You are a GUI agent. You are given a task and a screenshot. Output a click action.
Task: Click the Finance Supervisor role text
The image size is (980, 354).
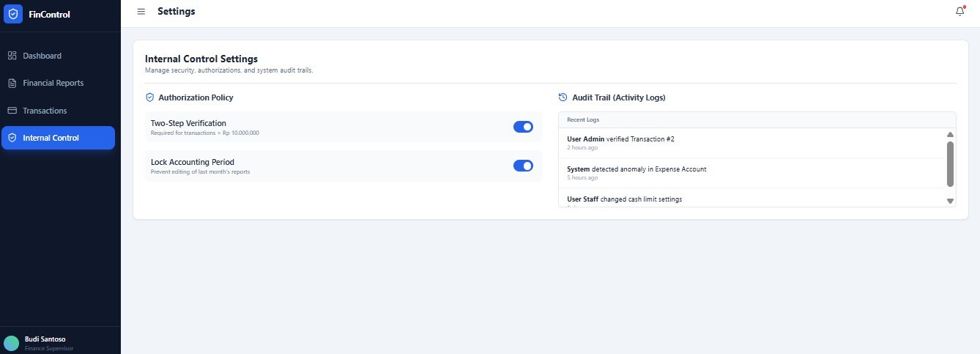[x=48, y=348]
